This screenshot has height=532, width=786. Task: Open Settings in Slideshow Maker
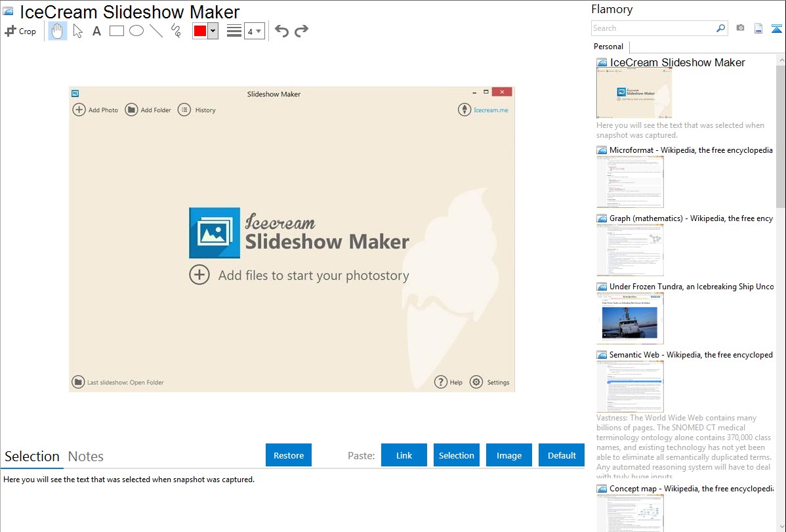[x=489, y=382]
